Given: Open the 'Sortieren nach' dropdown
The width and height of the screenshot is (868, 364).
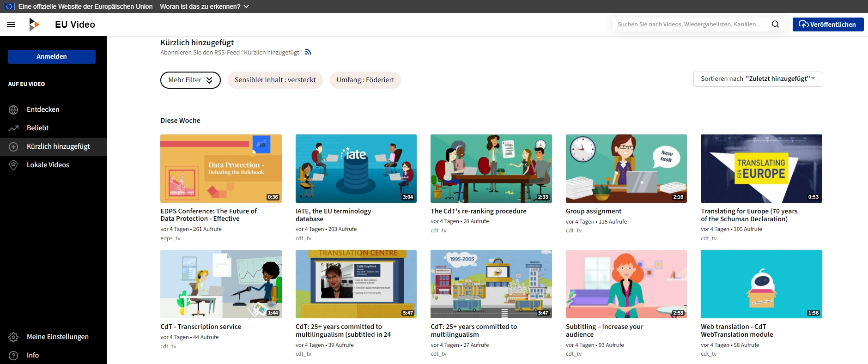Looking at the screenshot, I should tap(758, 79).
